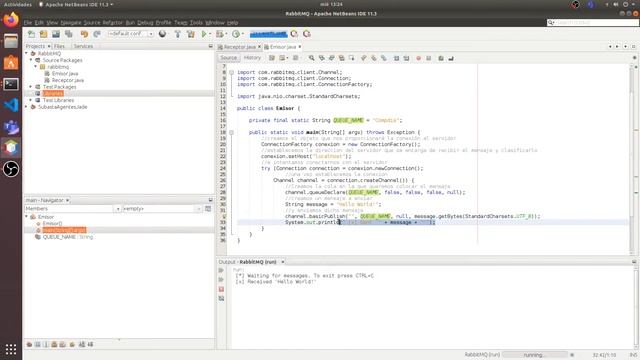Click the New Project toolbar icon
The height and width of the screenshot is (360, 640).
[43, 34]
